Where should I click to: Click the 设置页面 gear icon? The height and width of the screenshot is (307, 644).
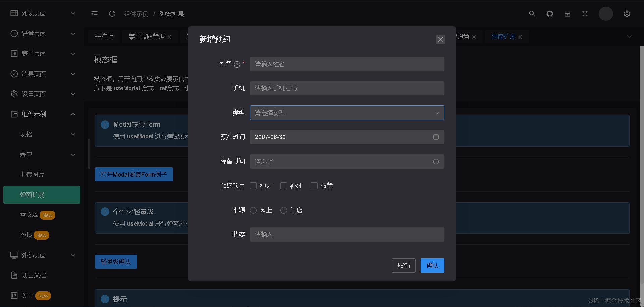pos(14,94)
